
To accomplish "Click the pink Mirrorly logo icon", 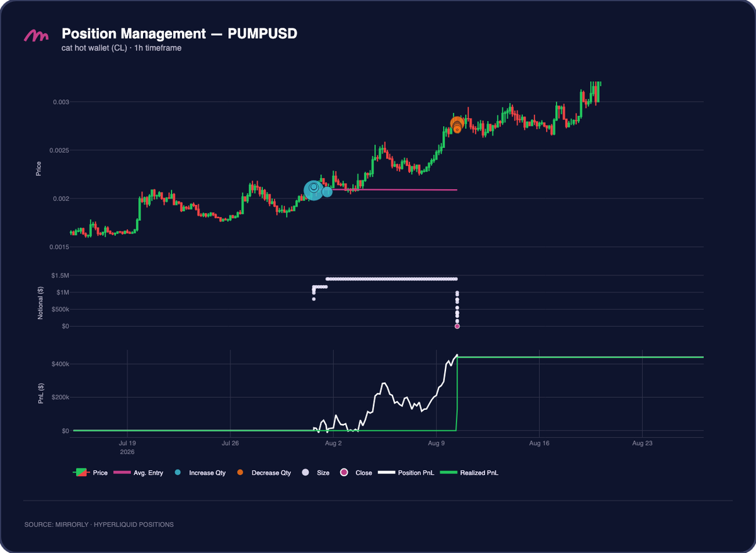I will (x=36, y=37).
